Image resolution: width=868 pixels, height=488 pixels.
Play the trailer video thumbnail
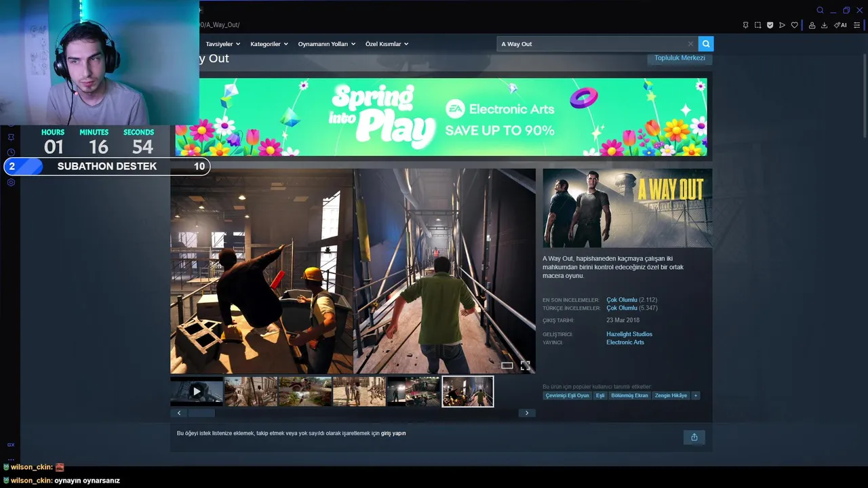(x=197, y=391)
